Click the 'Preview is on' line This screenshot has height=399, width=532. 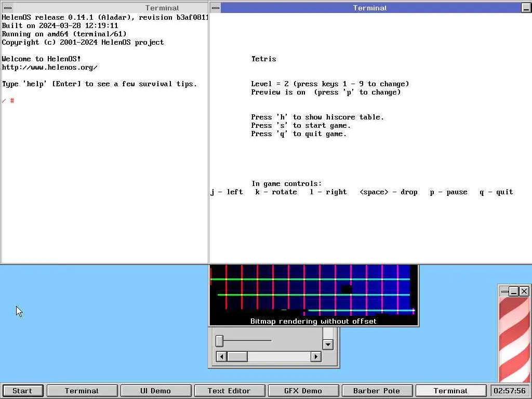pos(326,92)
